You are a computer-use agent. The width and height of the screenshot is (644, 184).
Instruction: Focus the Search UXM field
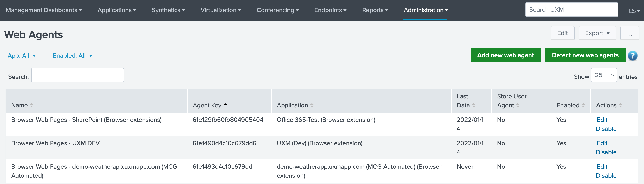(x=571, y=10)
